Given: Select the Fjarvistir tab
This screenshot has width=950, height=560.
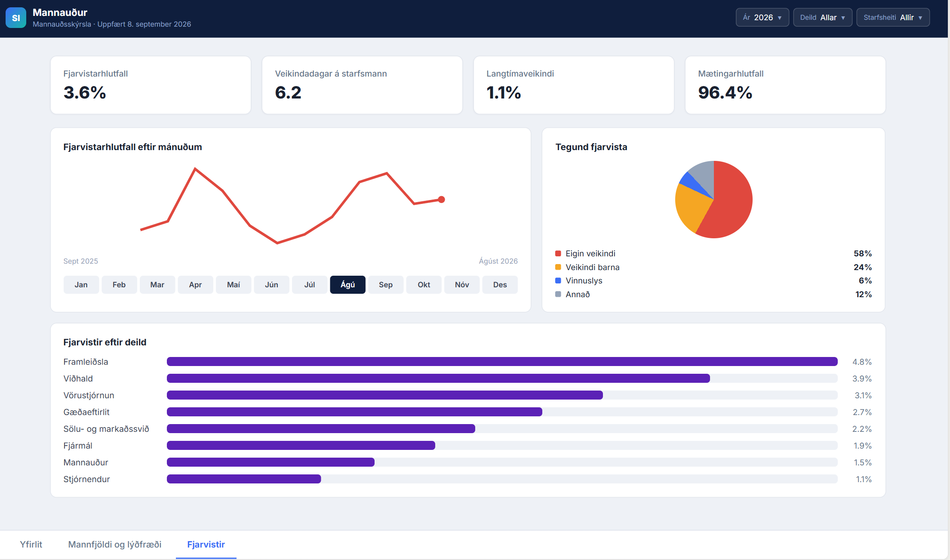Looking at the screenshot, I should pos(206,545).
